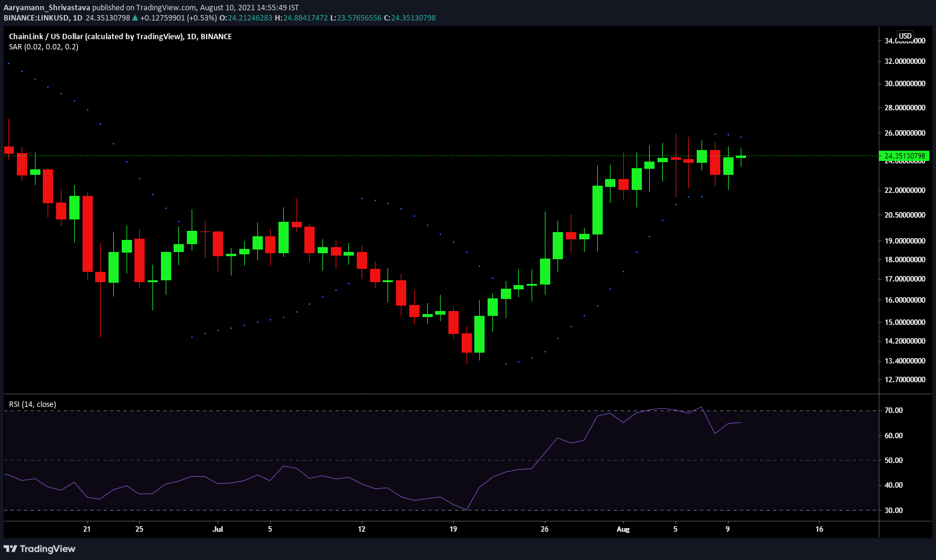Click the highlighted current price tag 24.35130798
Screen dimensions: 936x560
(x=903, y=156)
